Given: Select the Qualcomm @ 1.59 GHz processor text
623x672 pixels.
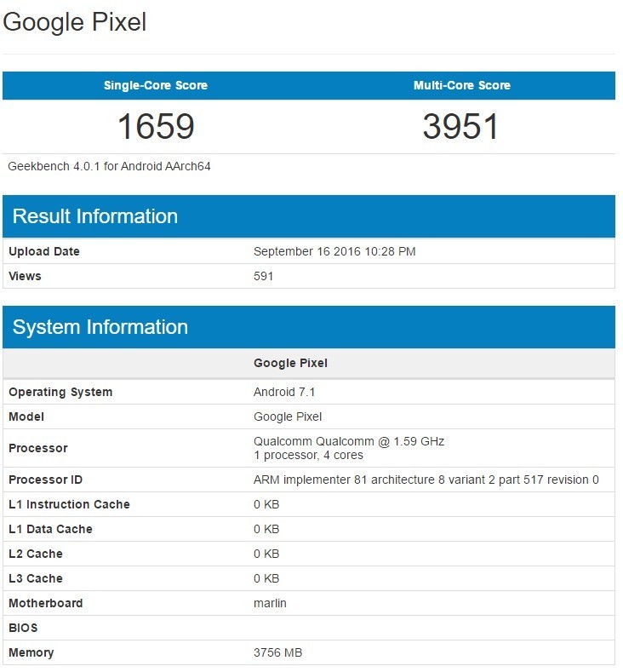Looking at the screenshot, I should click(x=349, y=441).
